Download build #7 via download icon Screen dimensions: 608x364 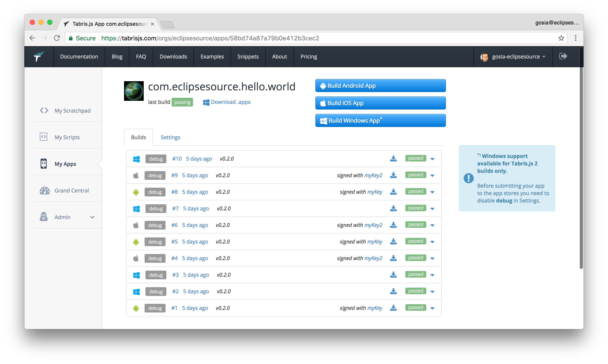click(393, 208)
